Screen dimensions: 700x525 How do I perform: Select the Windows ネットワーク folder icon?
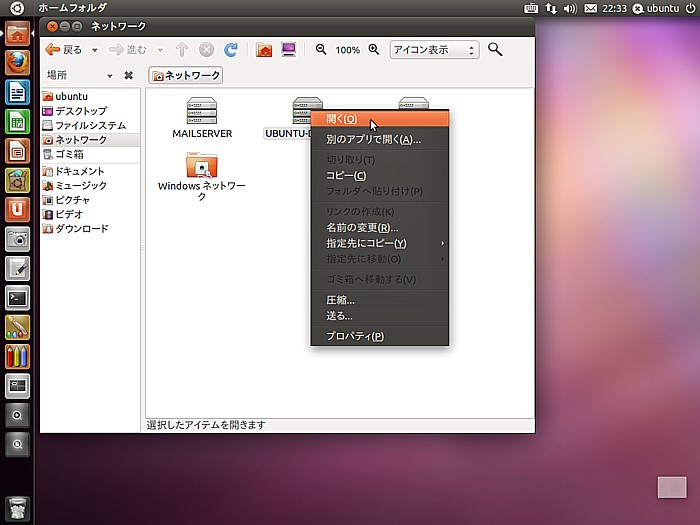(x=202, y=164)
